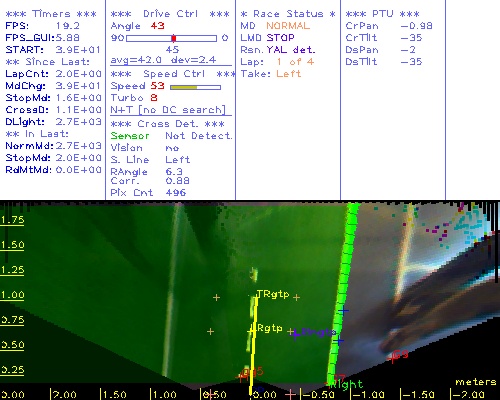
Task: Select the 'Take: Left' direction value
Action: [289, 74]
